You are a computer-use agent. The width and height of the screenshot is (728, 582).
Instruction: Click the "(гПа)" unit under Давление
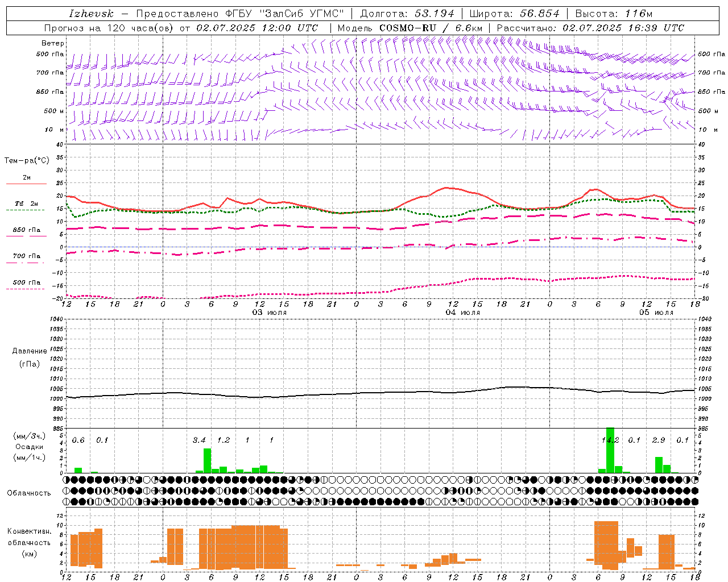[x=29, y=364]
